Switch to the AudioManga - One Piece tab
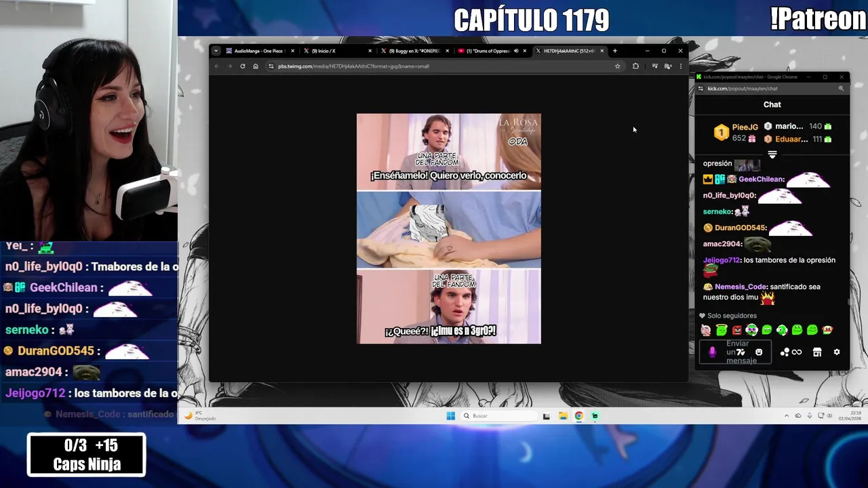868x488 pixels. [260, 51]
